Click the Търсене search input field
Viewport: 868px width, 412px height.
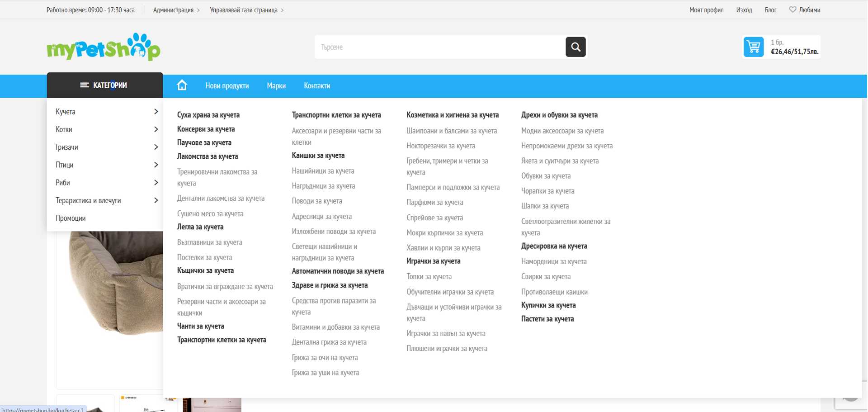439,47
